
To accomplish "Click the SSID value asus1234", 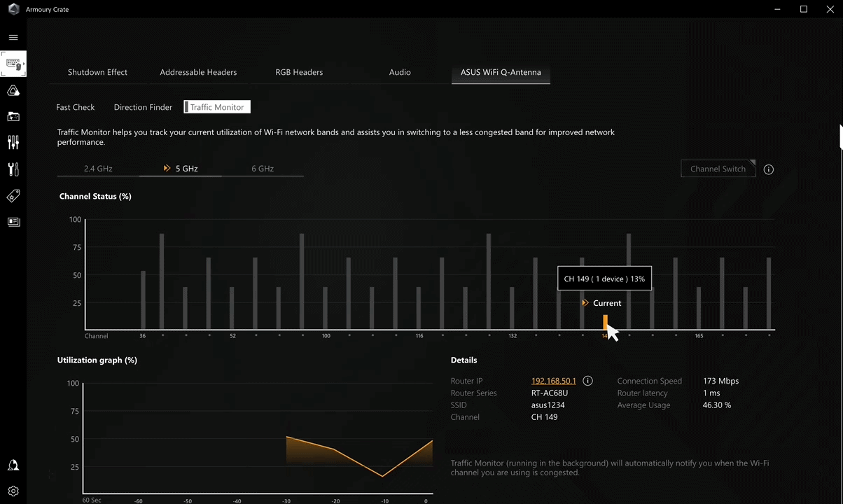I will pos(548,405).
